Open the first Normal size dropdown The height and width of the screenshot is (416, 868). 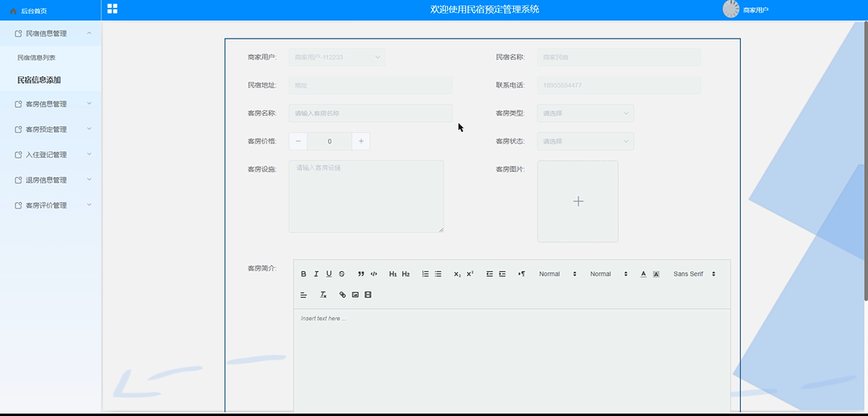557,274
